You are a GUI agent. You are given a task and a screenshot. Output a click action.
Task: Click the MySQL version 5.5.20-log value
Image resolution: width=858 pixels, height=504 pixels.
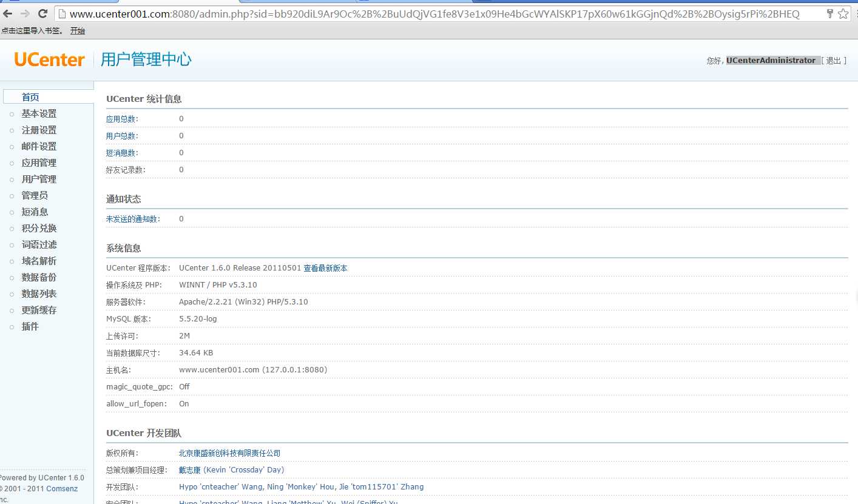pyautogui.click(x=198, y=319)
